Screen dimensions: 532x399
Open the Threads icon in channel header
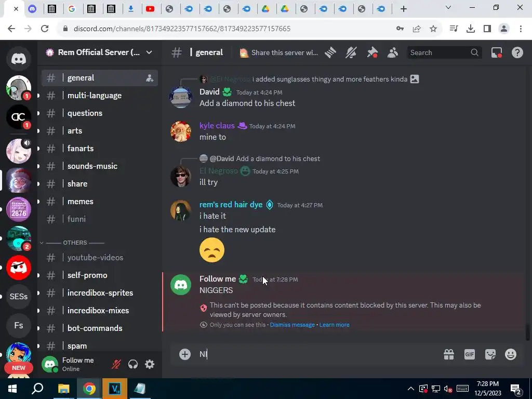coord(330,52)
